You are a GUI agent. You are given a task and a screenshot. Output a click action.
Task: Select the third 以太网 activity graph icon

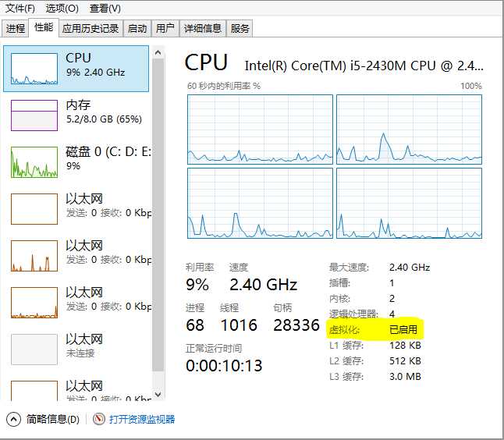click(34, 303)
